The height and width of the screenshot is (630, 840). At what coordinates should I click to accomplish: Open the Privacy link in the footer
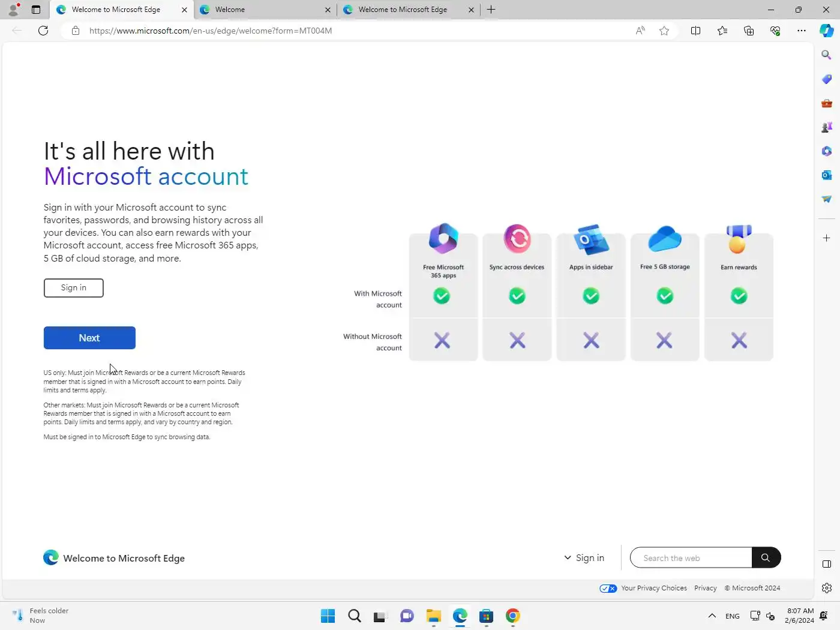tap(706, 588)
